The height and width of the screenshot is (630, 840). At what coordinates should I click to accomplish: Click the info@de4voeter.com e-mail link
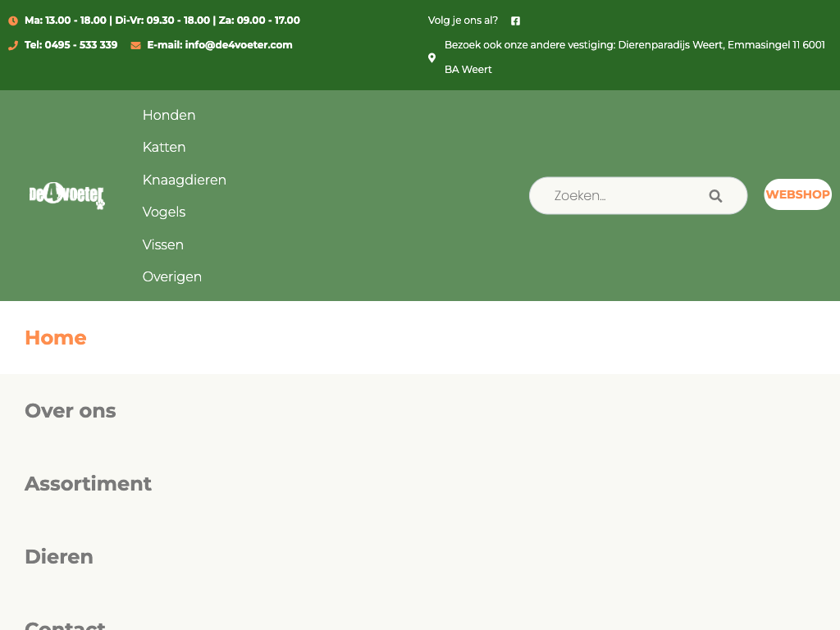[220, 45]
